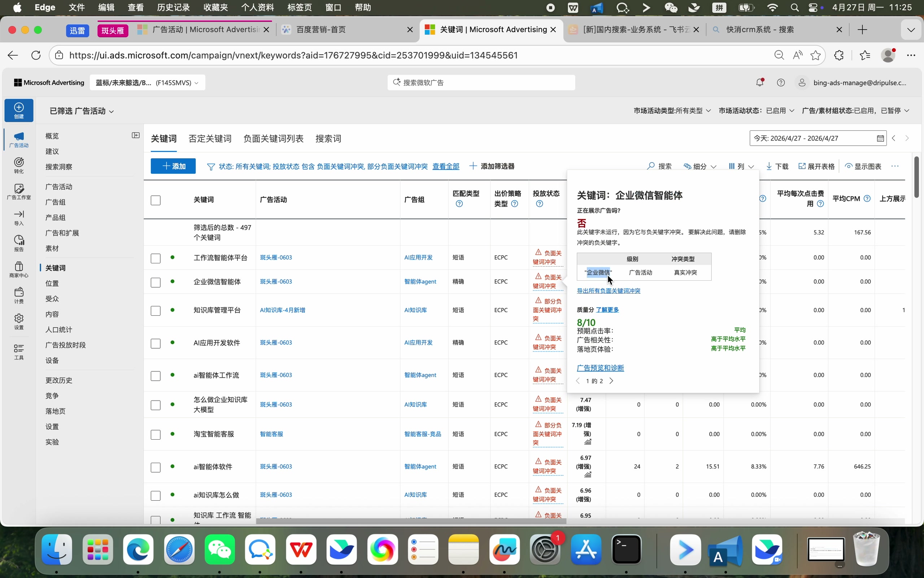
Task: Check the 工作流智能体平台 row checkbox
Action: (x=156, y=258)
